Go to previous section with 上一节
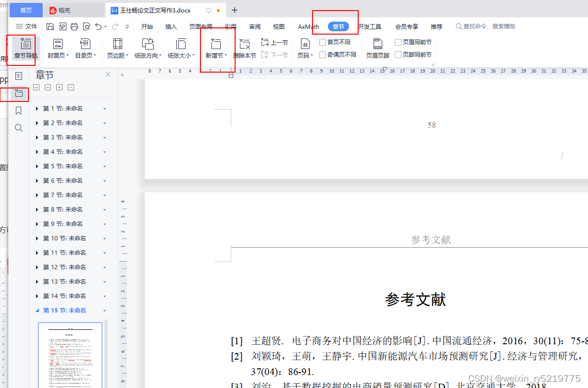Viewport: 588px width, 388px height. 275,43
